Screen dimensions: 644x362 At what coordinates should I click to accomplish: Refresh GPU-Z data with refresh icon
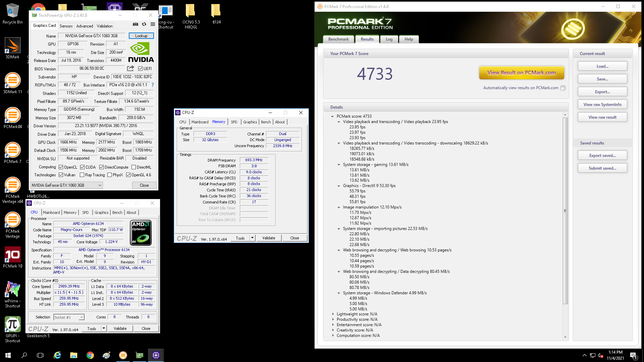[x=144, y=24]
